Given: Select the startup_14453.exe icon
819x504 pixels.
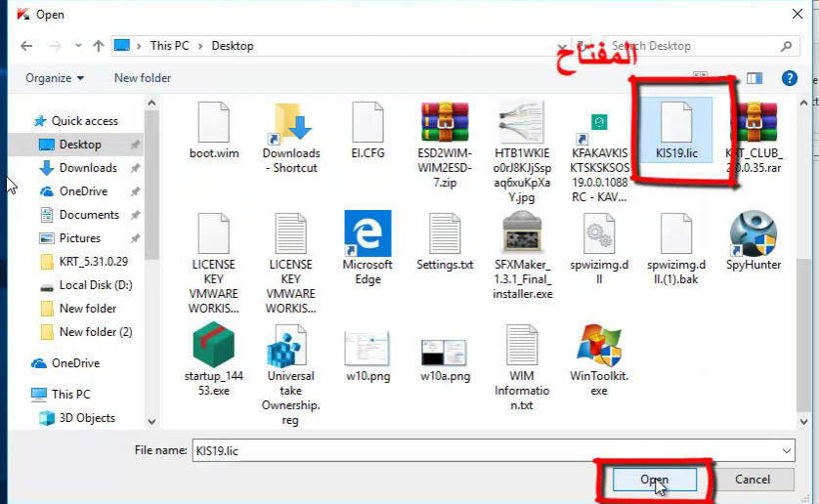Looking at the screenshot, I should coord(214,345).
